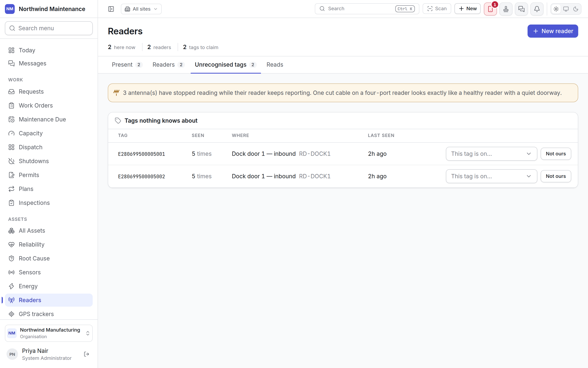Switch to light theme sun icon
Viewport: 588px width, 368px height.
point(556,9)
